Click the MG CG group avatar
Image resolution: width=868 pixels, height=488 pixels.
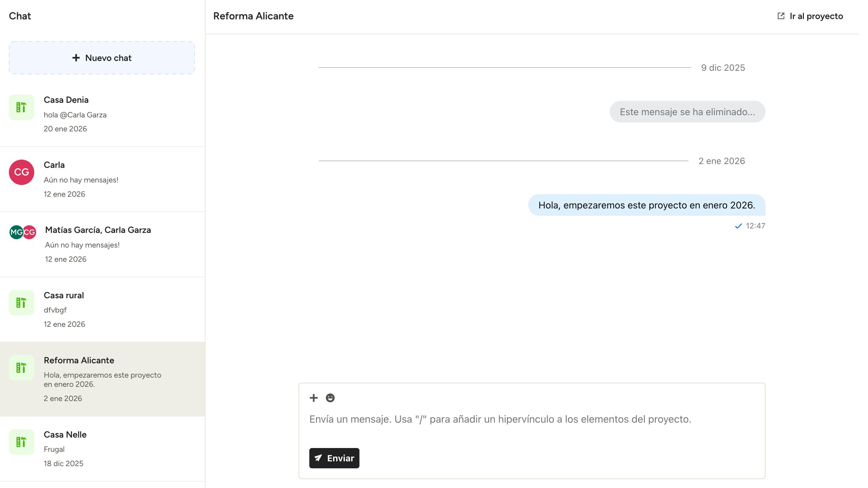[23, 232]
